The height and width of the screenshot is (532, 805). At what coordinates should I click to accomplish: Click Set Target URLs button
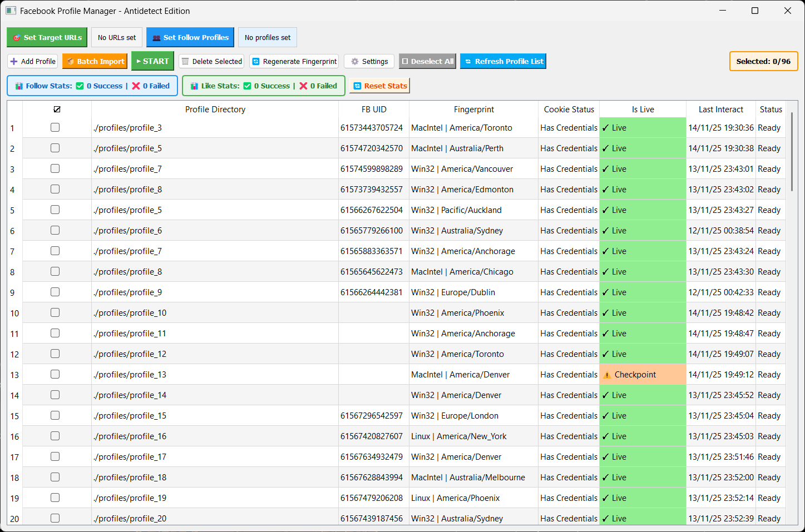47,37
